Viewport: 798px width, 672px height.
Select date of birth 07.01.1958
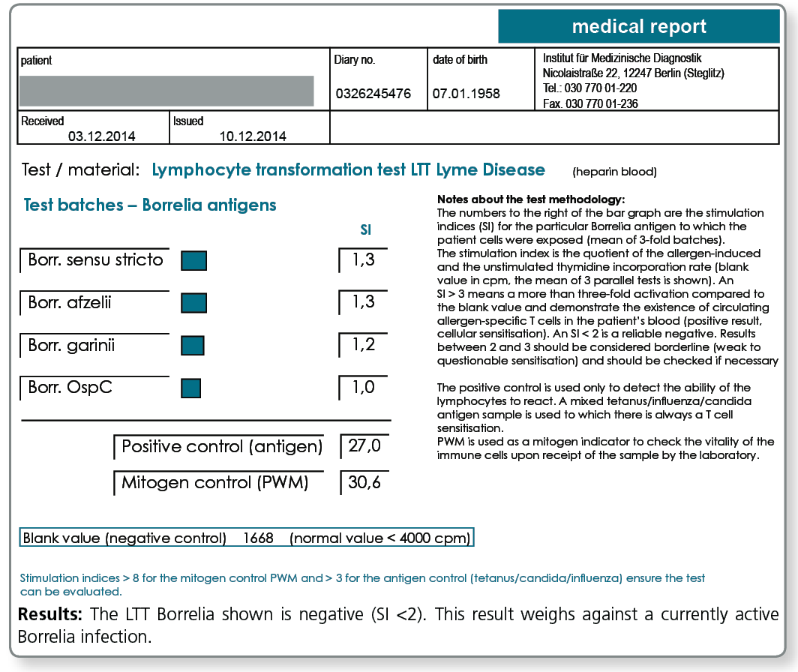tap(466, 94)
